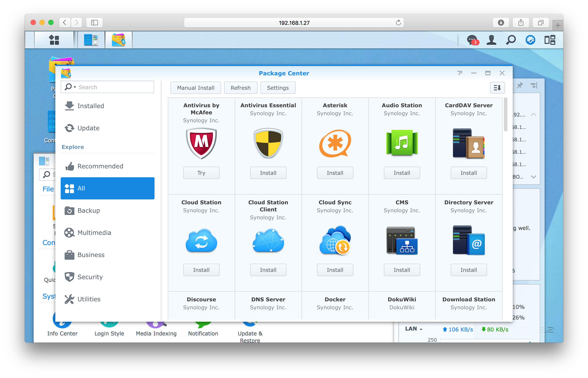Click the Manual Install button
The height and width of the screenshot is (378, 588).
(x=196, y=88)
